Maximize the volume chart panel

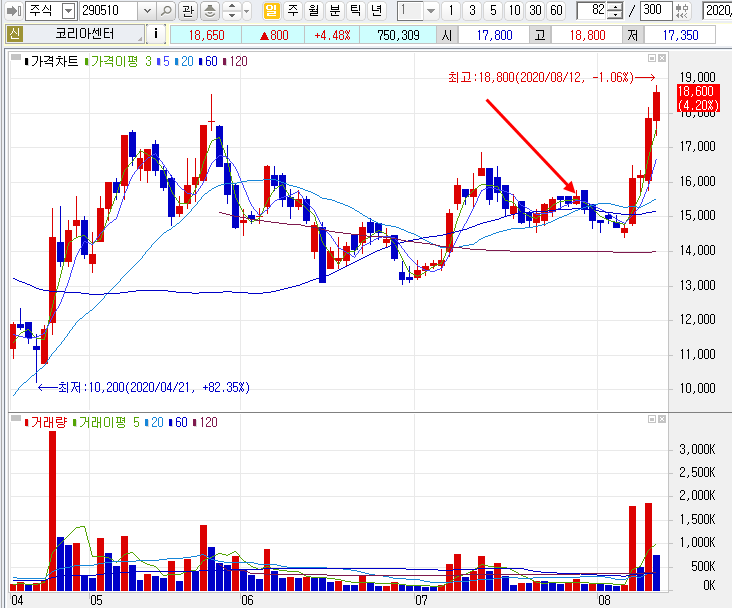(652, 419)
